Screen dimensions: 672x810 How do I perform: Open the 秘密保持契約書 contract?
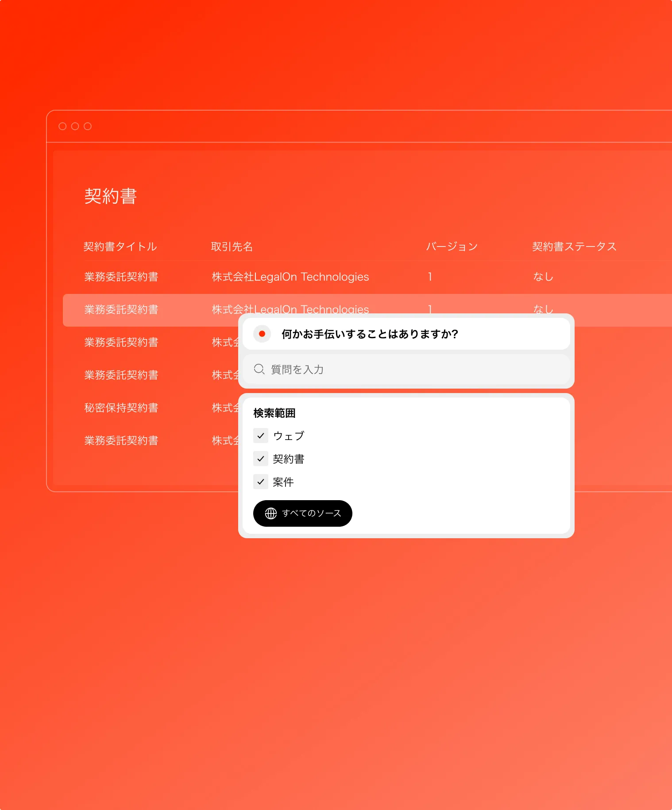pyautogui.click(x=121, y=408)
